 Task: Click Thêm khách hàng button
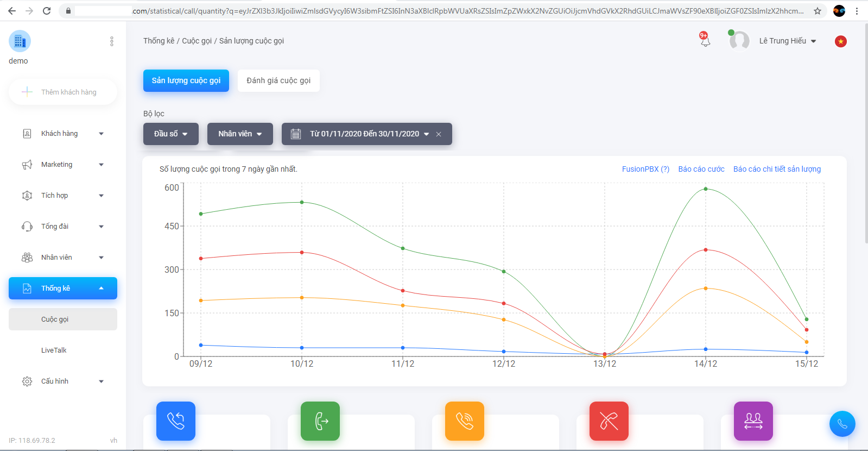tap(63, 92)
